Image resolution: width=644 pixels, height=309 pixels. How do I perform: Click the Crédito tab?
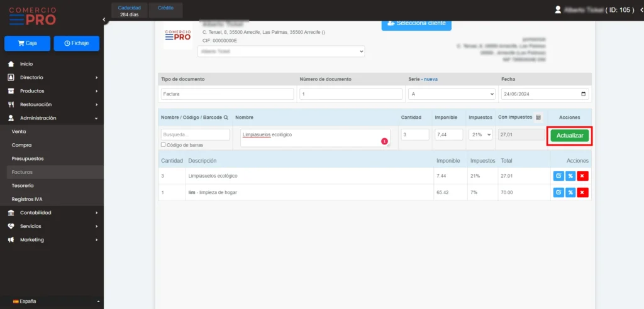165,10
